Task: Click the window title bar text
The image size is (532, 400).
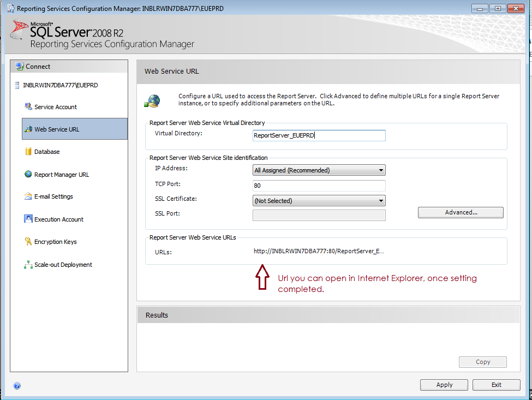Action: click(x=120, y=9)
